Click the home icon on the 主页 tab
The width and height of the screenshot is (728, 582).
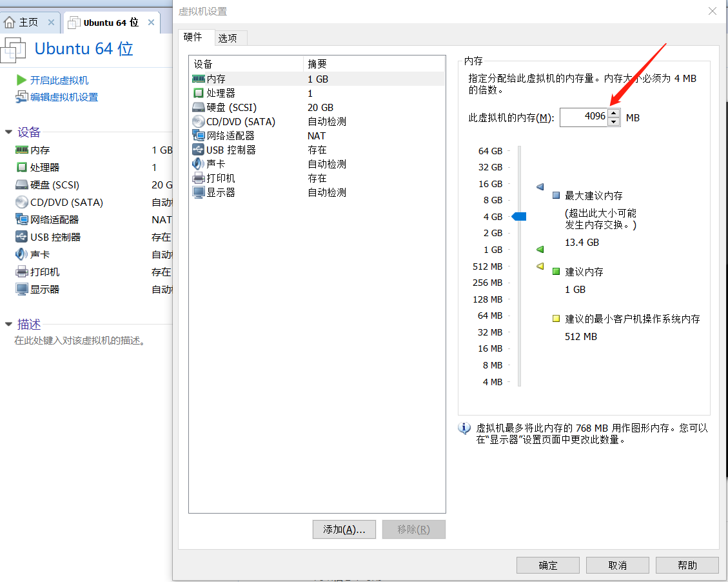point(9,23)
